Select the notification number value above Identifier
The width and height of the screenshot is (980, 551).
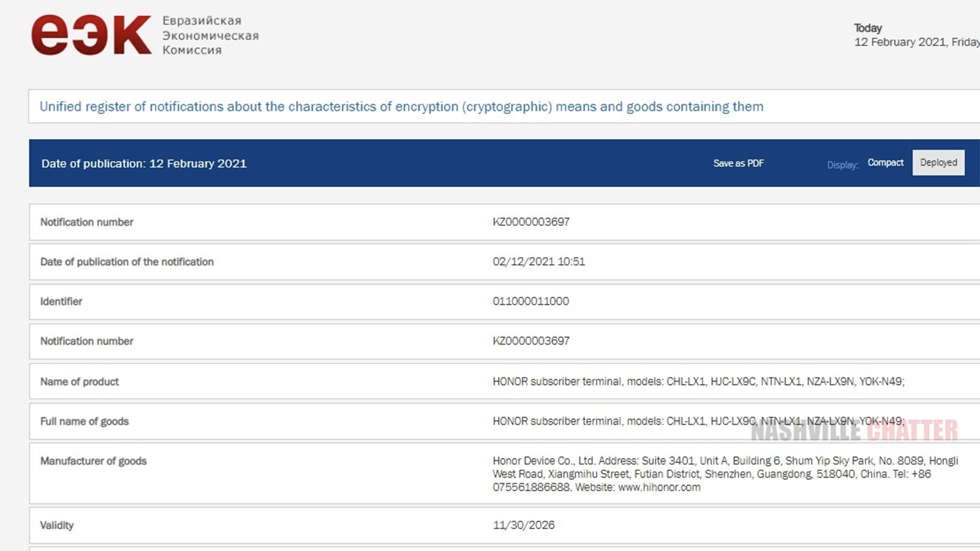tap(530, 222)
